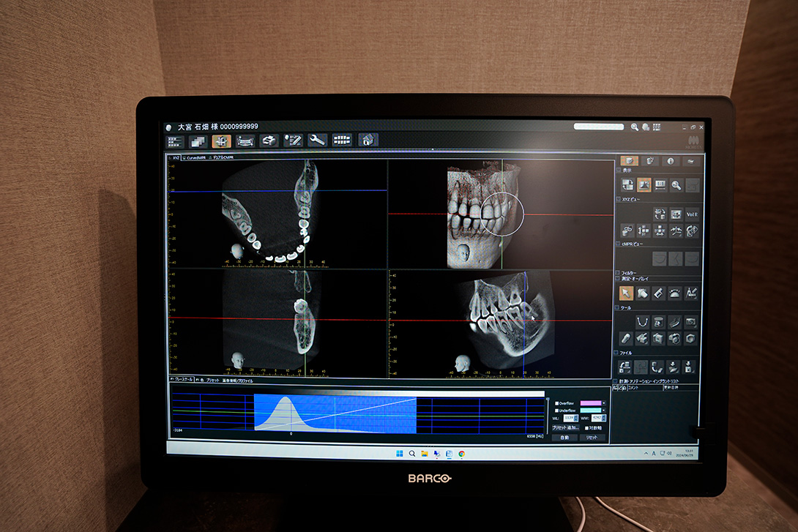Viewport: 798px width, 532px height.
Task: Toggle the 対数軸 log axis checkbox
Action: point(587,427)
